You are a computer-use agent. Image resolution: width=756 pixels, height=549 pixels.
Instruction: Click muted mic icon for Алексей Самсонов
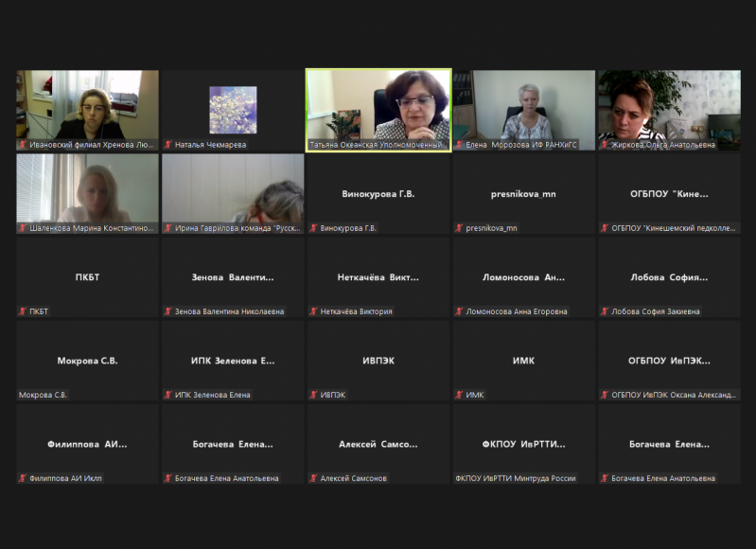314,478
